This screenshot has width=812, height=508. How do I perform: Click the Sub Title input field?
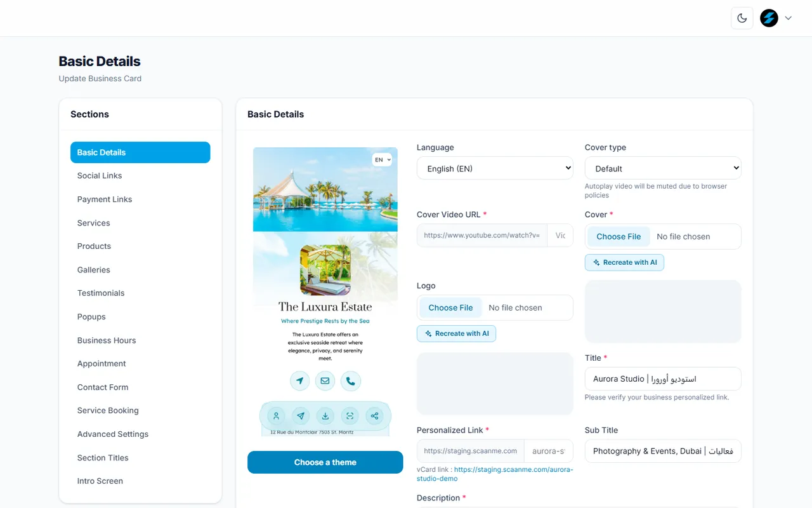click(x=663, y=451)
